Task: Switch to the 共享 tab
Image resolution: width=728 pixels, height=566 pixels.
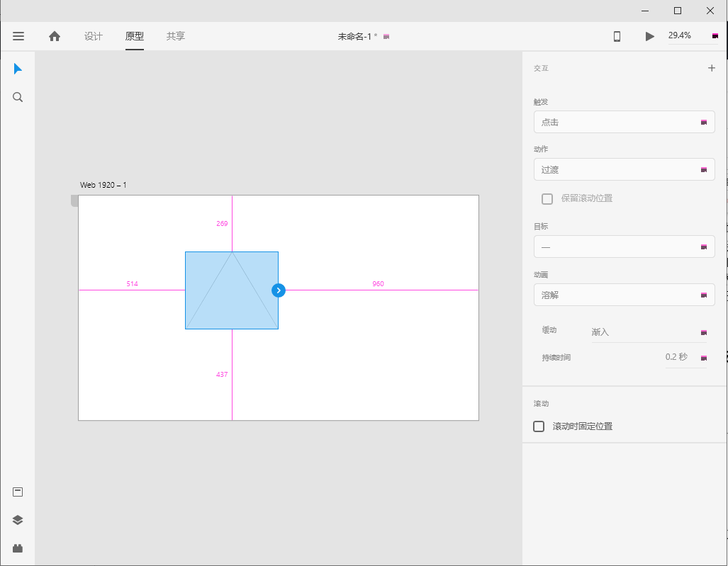Action: pos(176,35)
